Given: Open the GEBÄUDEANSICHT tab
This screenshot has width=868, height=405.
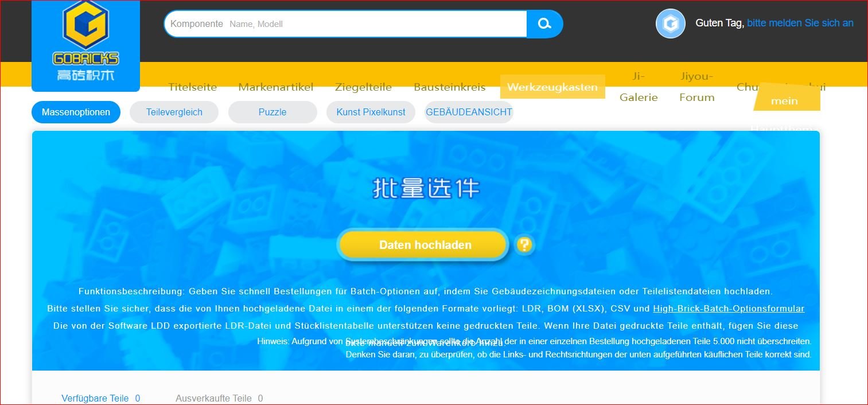Looking at the screenshot, I should [x=469, y=112].
